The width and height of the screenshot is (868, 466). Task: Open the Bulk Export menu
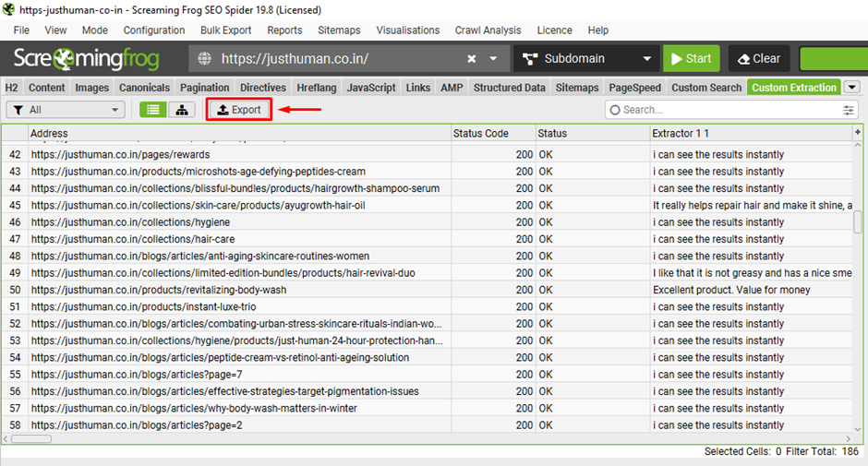[x=226, y=30]
